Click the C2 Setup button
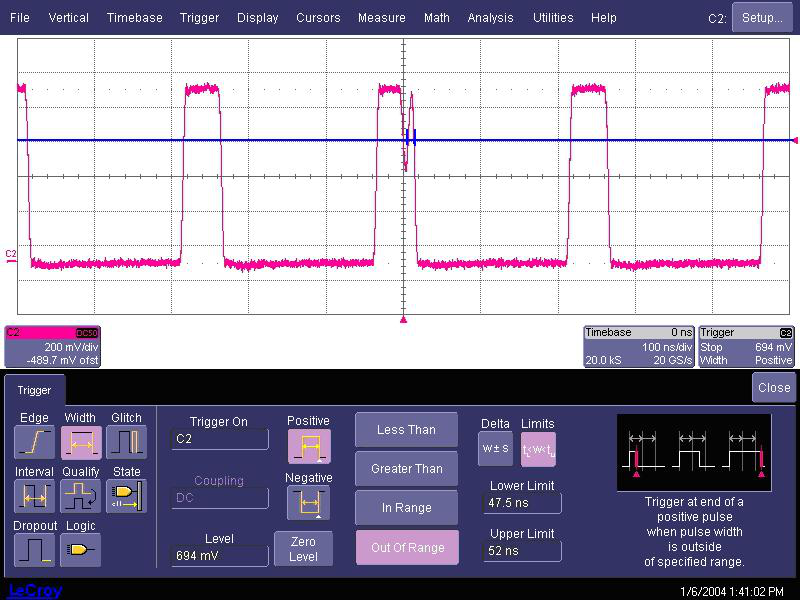Image resolution: width=800 pixels, height=600 pixels. [762, 18]
